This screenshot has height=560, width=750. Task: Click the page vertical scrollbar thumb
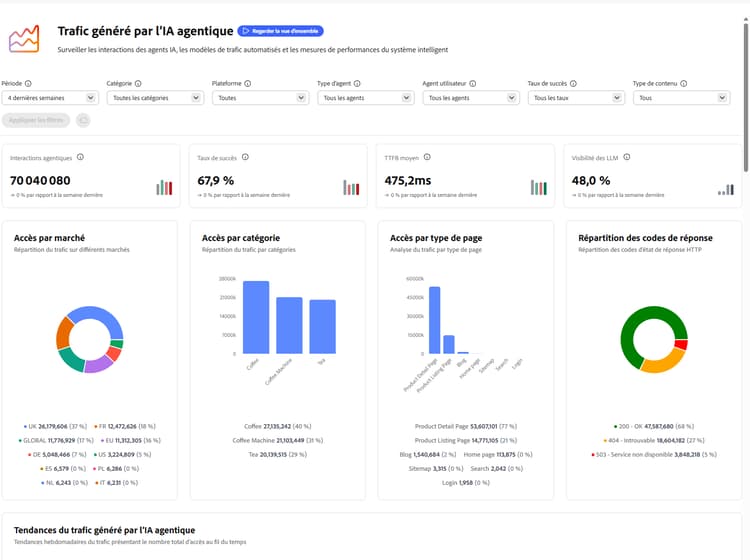tap(745, 96)
